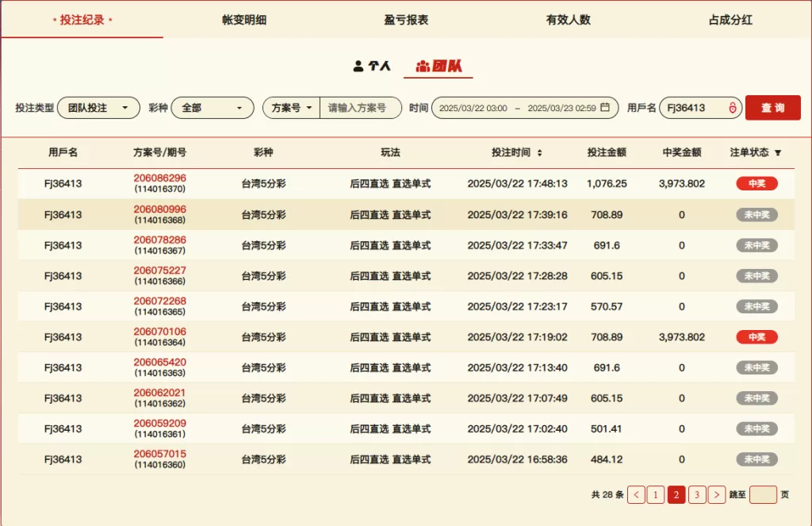Open the 盈亏报表 tab
This screenshot has height=526, width=812.
(x=406, y=20)
